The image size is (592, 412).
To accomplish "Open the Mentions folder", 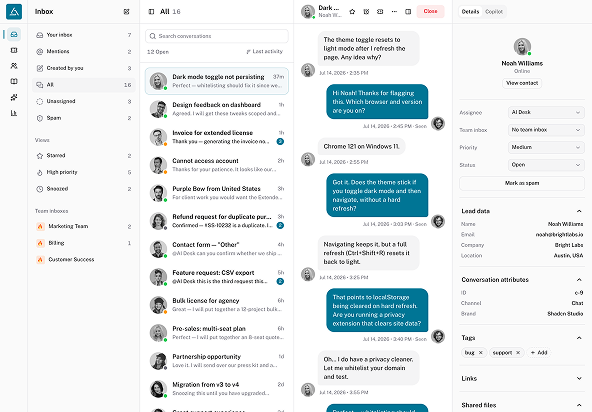I will [x=83, y=51].
